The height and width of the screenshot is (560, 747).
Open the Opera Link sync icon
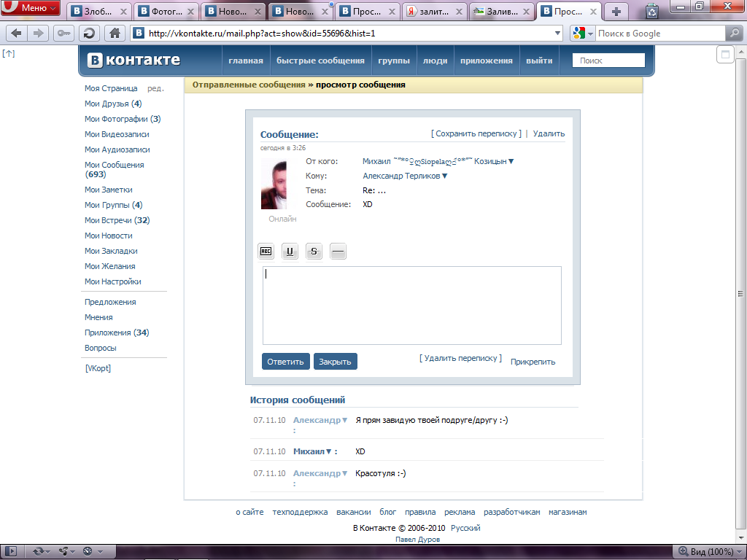38,551
